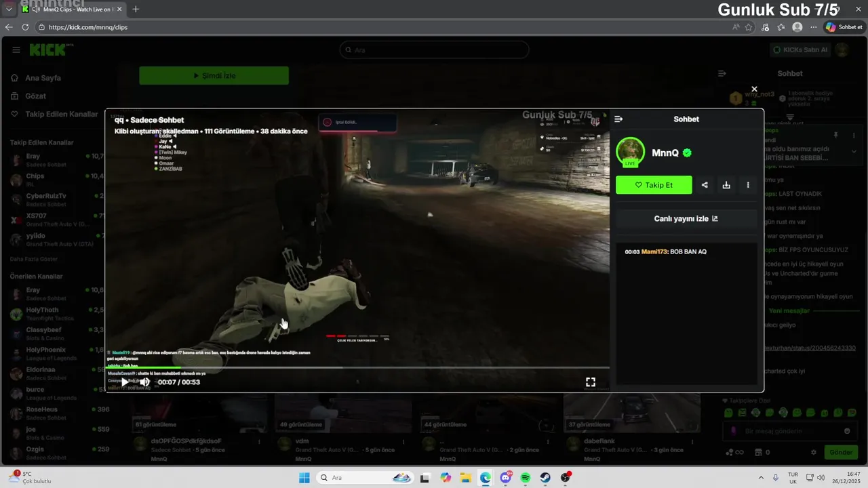Screen dimensions: 868x488
Task: Go to Ana Sayfa in the sidebar
Action: (43, 78)
